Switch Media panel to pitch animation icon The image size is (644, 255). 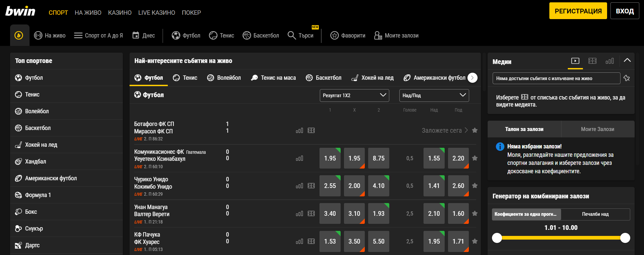pyautogui.click(x=592, y=61)
